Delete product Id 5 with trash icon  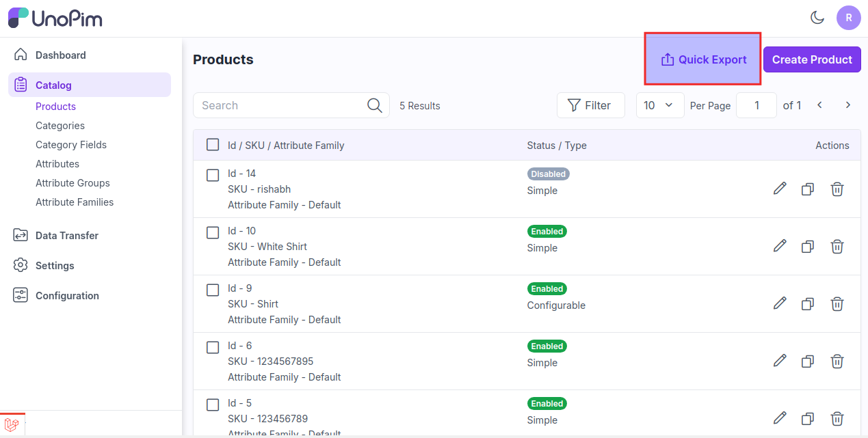point(837,419)
